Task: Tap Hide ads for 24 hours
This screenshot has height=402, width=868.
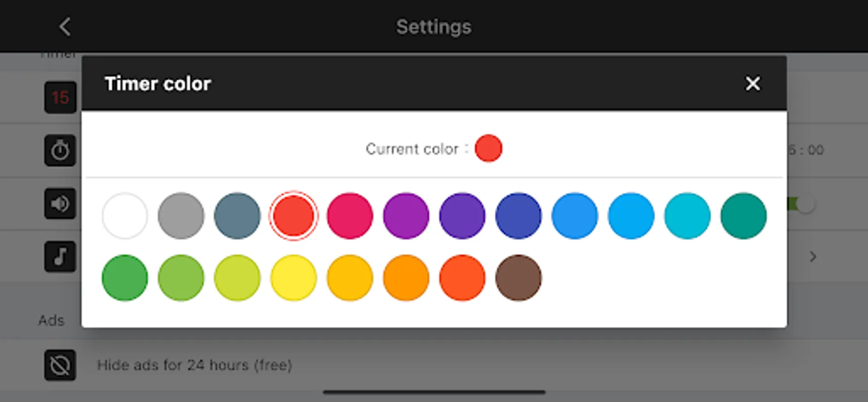Action: (x=195, y=365)
